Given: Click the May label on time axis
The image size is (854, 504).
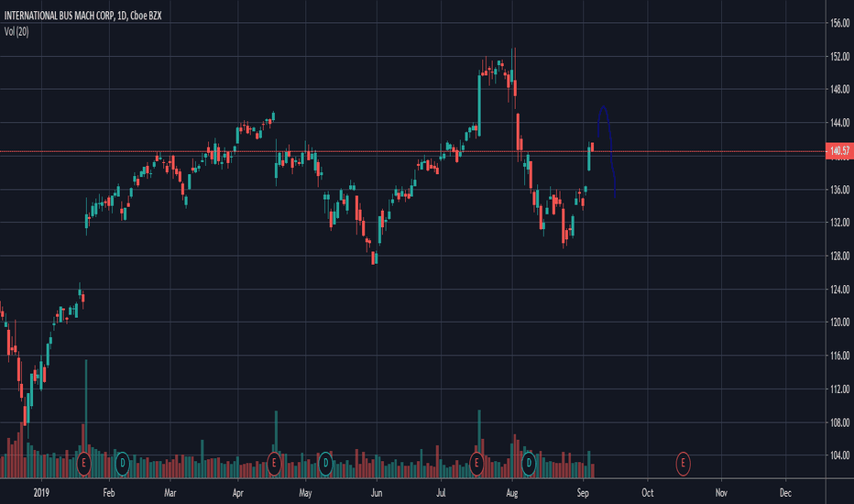Looking at the screenshot, I should point(305,493).
